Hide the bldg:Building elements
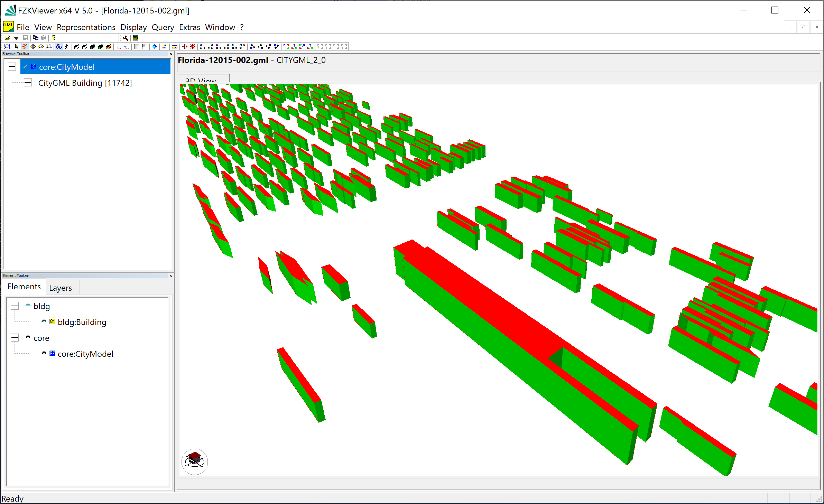 pos(44,321)
